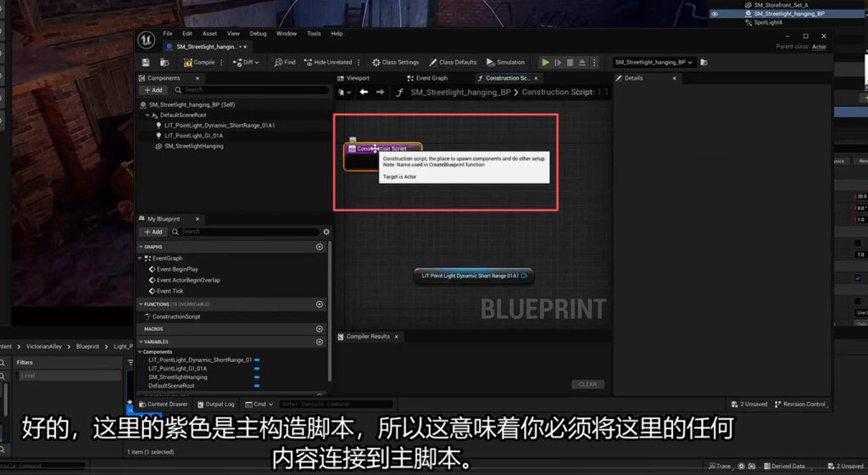Screen dimensions: 868x475
Task: Add new function with plus icon
Action: coord(320,305)
